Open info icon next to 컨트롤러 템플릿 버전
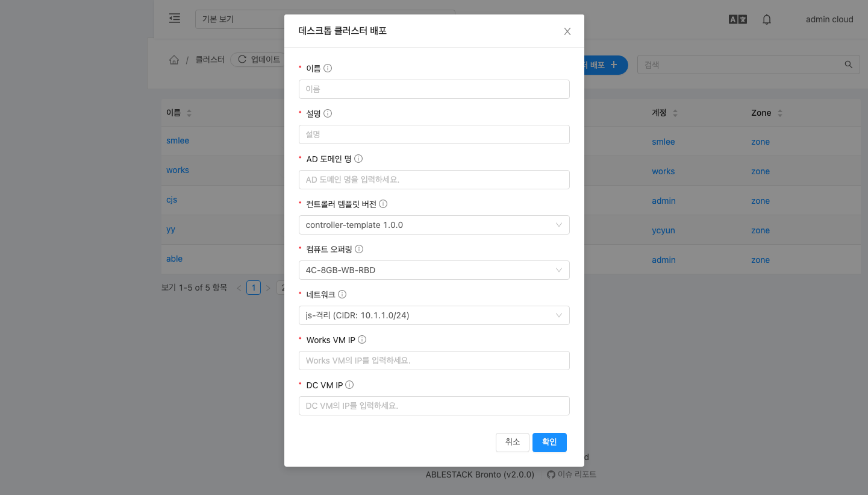 [x=384, y=203]
